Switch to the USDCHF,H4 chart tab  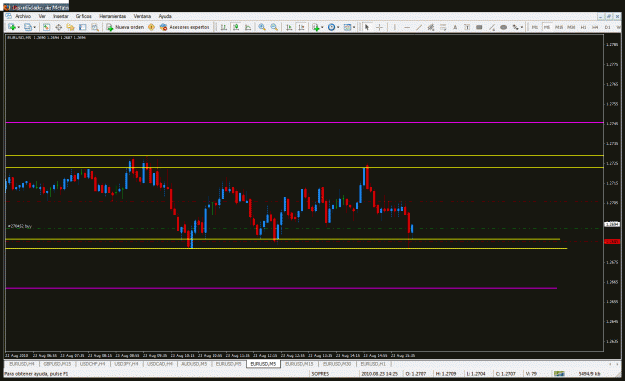pyautogui.click(x=92, y=364)
